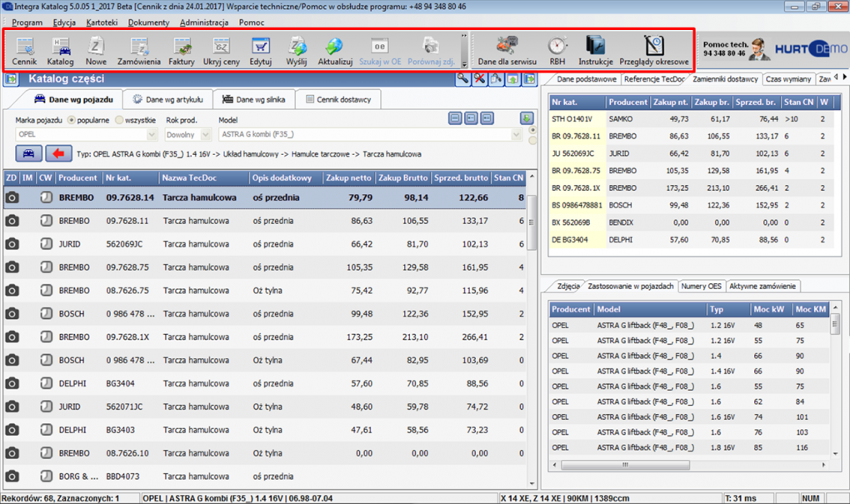Expand the toolbar overflow arrow

coord(464,64)
